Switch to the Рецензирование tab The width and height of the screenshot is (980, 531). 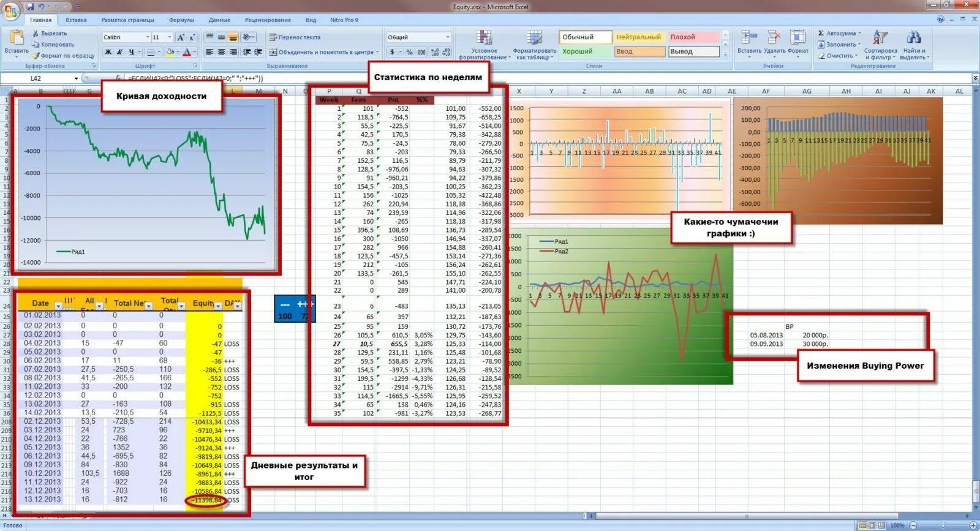(268, 20)
